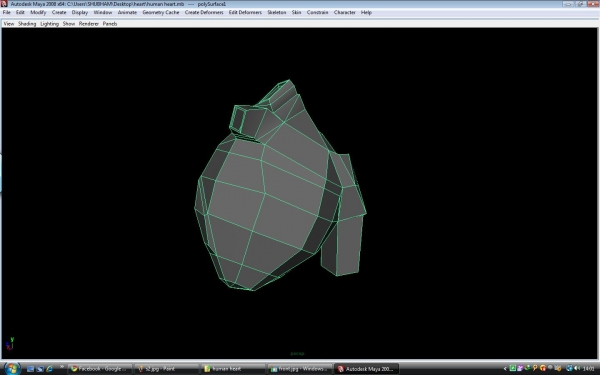
Task: Open the viewport View panel menu
Action: pyautogui.click(x=9, y=24)
